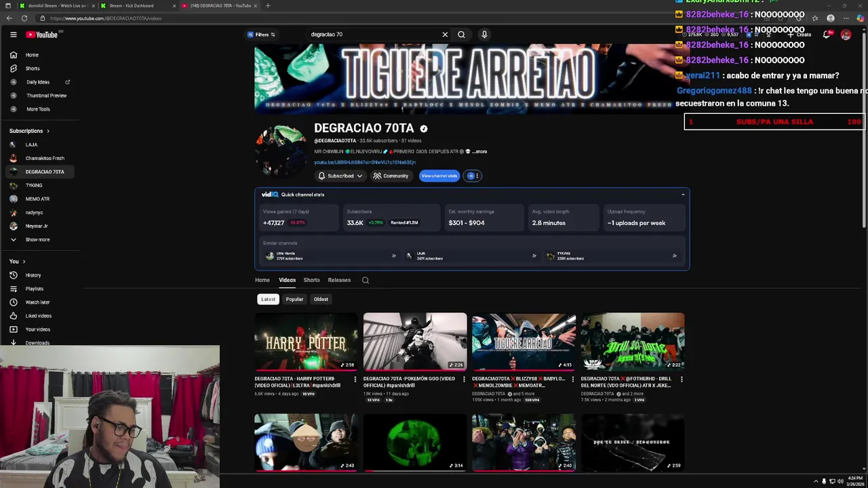Image resolution: width=868 pixels, height=488 pixels.
Task: Open the DRILL DEL NORTE video thumbnail
Action: [x=633, y=342]
